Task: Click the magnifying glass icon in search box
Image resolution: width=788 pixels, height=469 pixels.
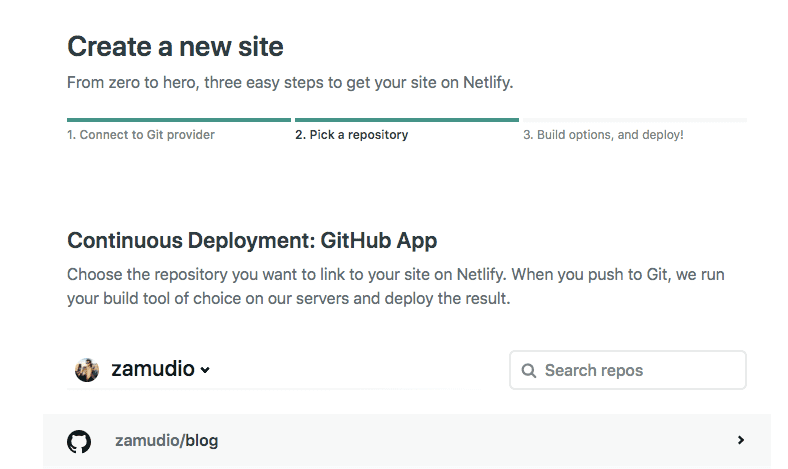Action: 528,371
